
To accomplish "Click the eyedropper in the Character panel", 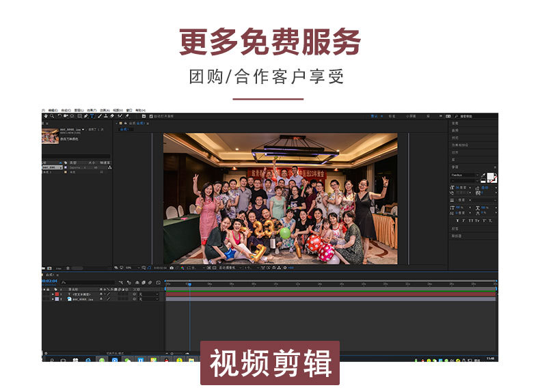I will click(x=483, y=176).
